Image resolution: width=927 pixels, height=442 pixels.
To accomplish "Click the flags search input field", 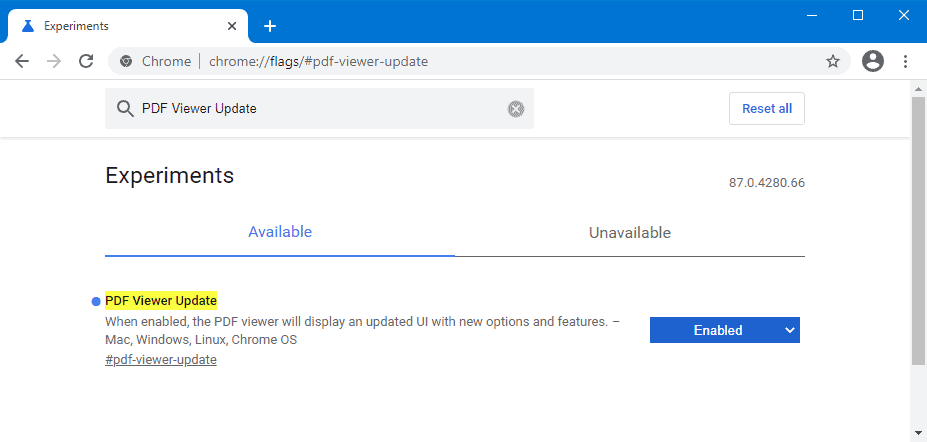I will pos(319,109).
